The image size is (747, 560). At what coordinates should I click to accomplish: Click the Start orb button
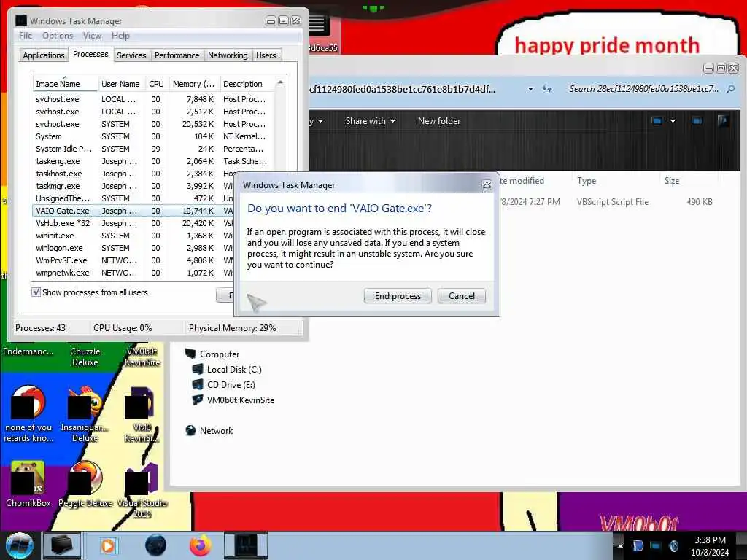point(19,545)
